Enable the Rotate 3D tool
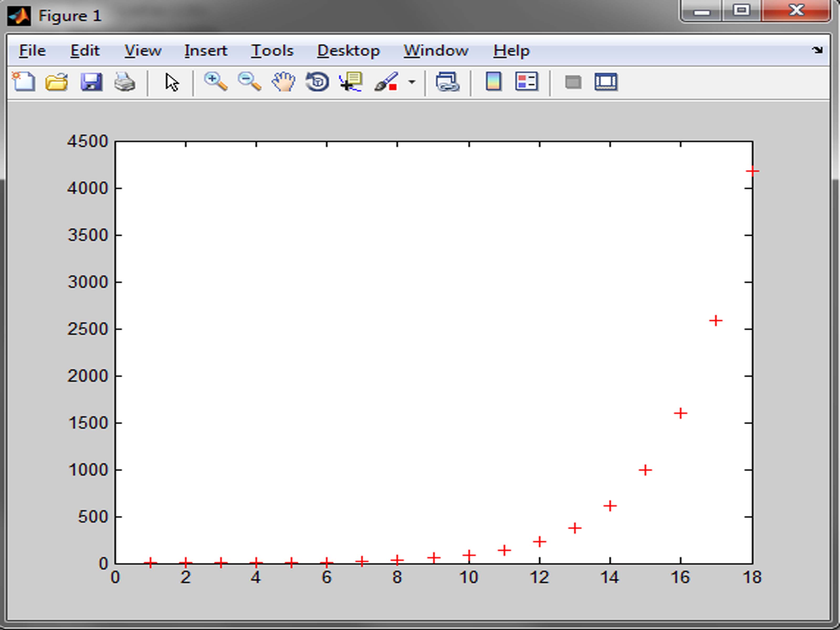840x630 pixels. (317, 82)
